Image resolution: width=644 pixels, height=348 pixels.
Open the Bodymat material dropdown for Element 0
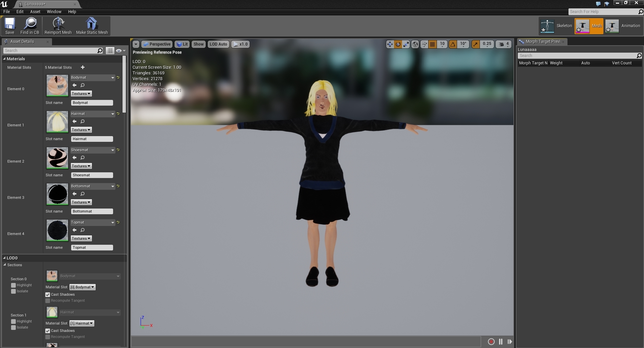[x=93, y=77]
